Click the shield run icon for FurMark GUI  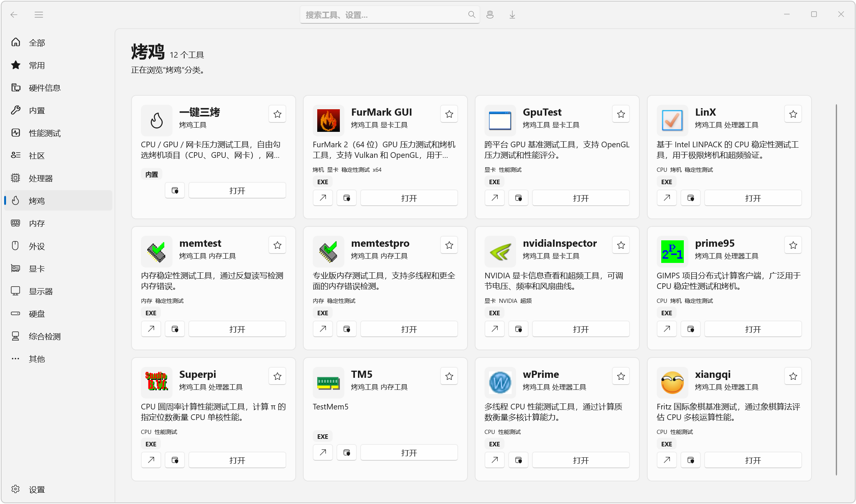click(x=347, y=198)
